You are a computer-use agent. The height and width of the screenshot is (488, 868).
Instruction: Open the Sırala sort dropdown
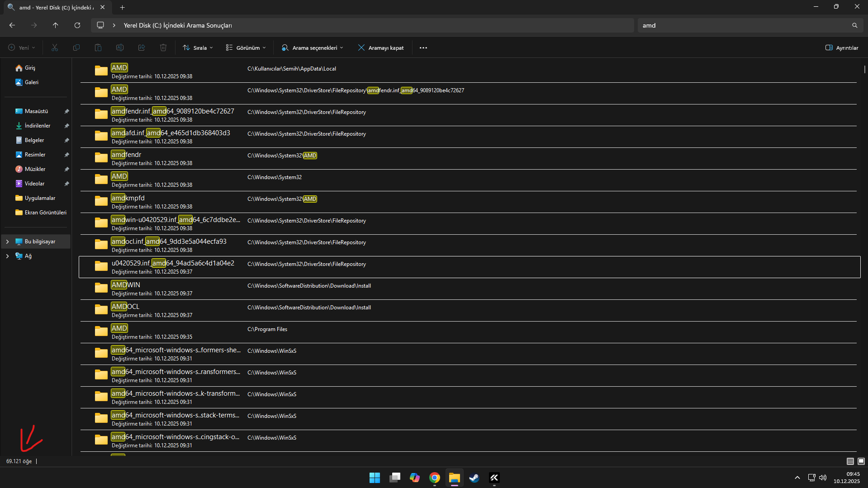pos(198,47)
